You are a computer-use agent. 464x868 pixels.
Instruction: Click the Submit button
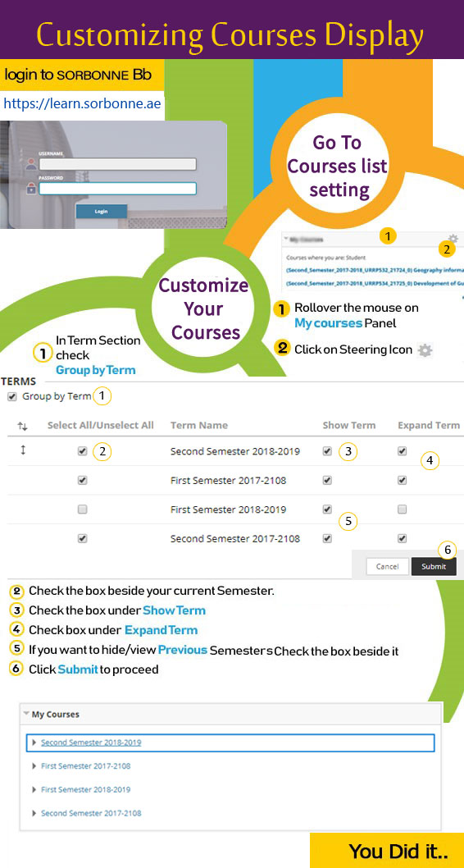point(434,566)
